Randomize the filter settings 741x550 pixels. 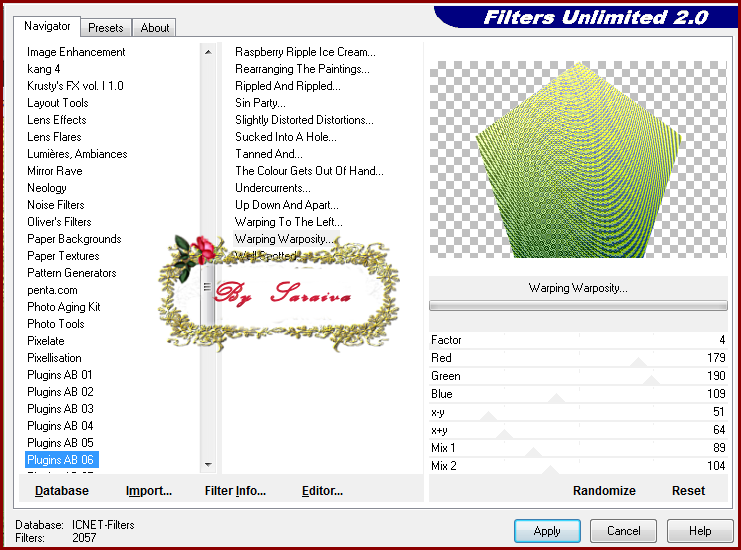click(x=604, y=490)
